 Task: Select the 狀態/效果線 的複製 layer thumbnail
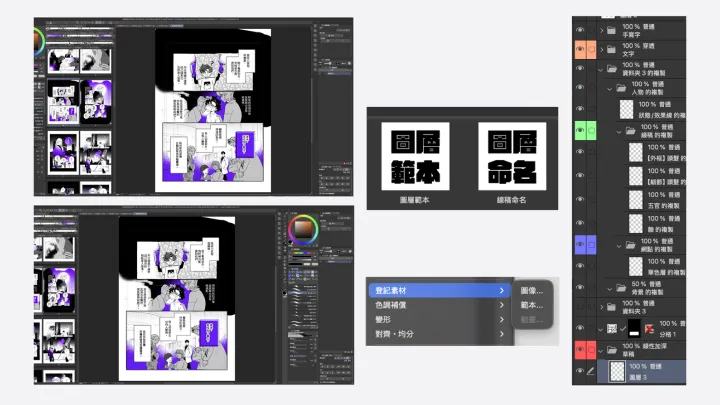[626, 109]
